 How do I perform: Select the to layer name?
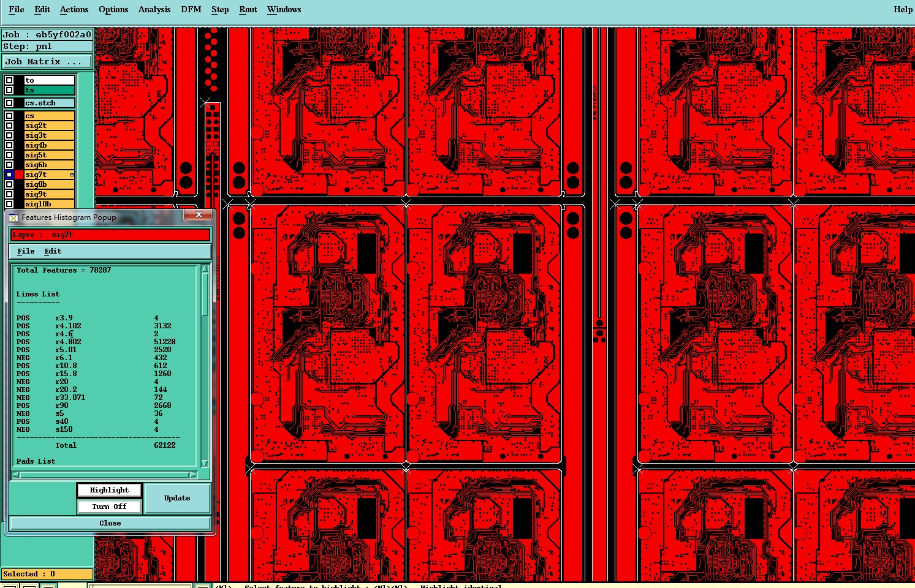click(x=50, y=80)
